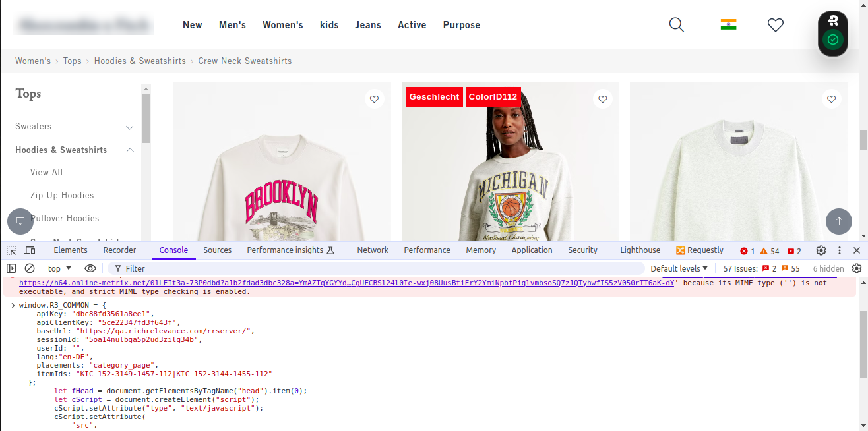This screenshot has width=868, height=431.
Task: Open the Network tab
Action: (x=373, y=250)
